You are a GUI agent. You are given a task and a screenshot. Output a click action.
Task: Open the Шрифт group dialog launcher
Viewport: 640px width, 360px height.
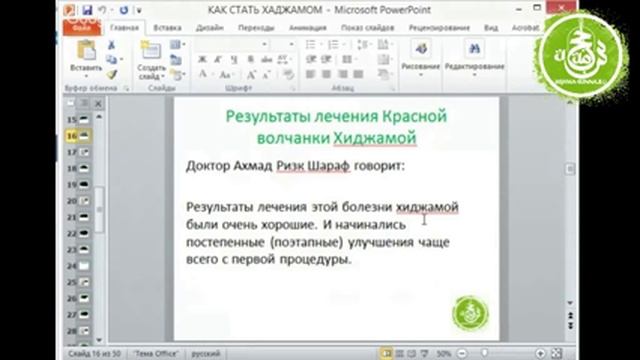coord(293,88)
